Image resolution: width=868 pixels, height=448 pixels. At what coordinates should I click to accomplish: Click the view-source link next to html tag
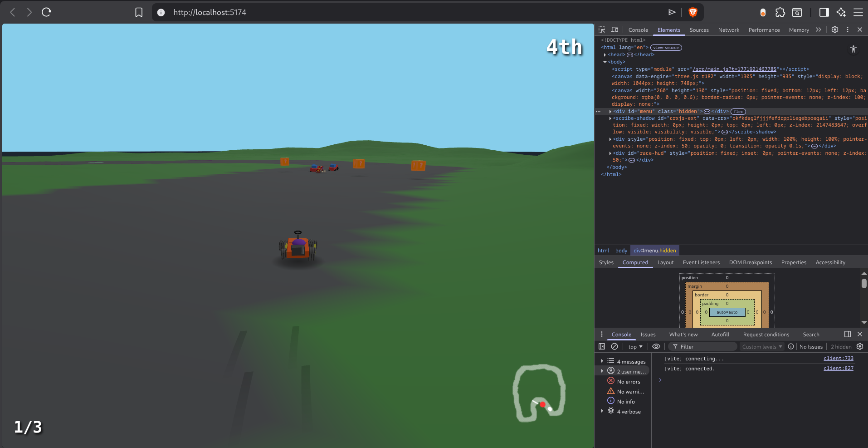(666, 47)
